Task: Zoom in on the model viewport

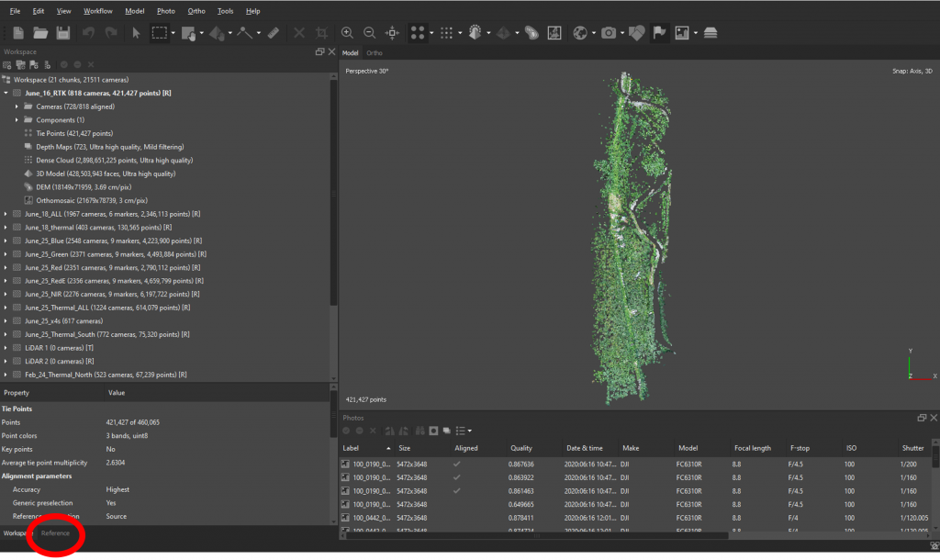Action: [x=347, y=32]
